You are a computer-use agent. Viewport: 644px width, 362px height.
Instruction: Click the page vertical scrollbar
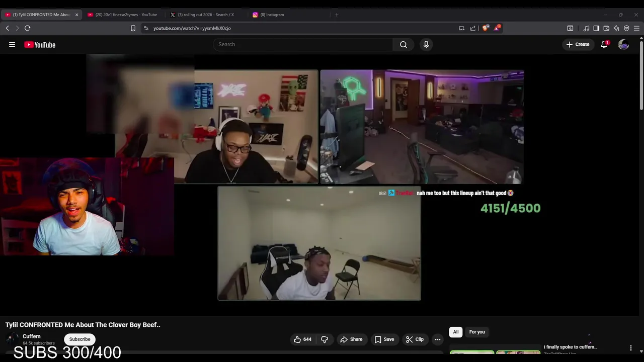(x=641, y=75)
